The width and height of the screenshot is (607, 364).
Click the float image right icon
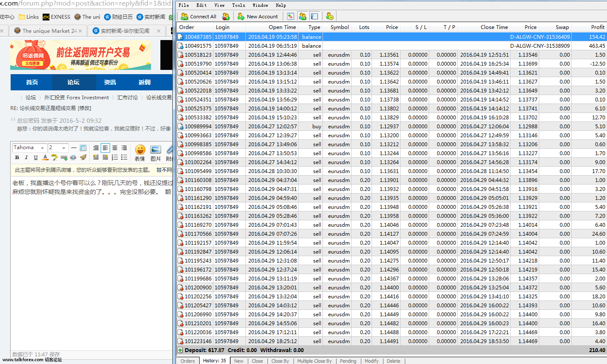[x=105, y=157]
